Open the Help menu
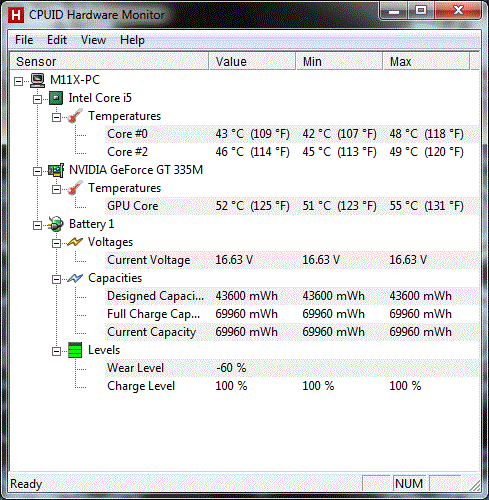The height and width of the screenshot is (500, 489). [132, 40]
